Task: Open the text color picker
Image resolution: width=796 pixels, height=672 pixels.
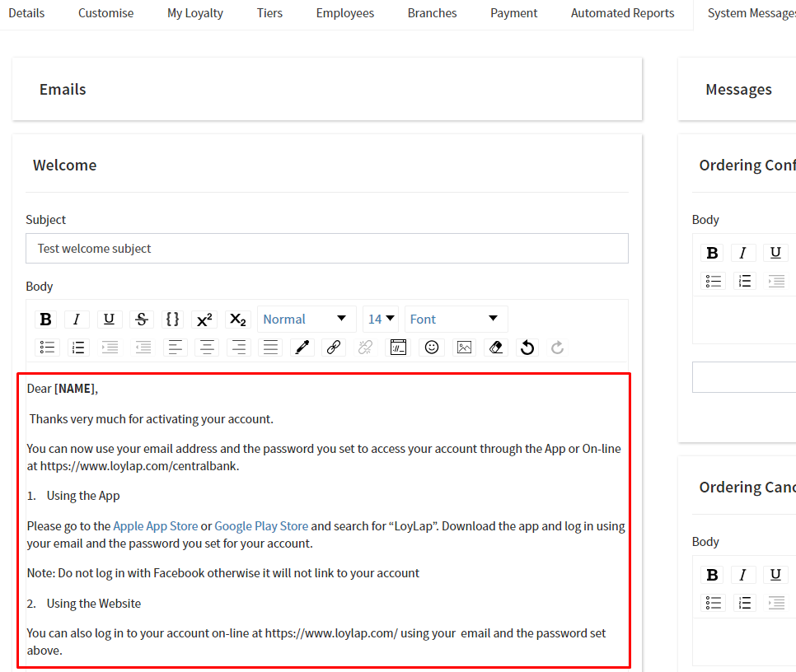Action: pyautogui.click(x=302, y=348)
